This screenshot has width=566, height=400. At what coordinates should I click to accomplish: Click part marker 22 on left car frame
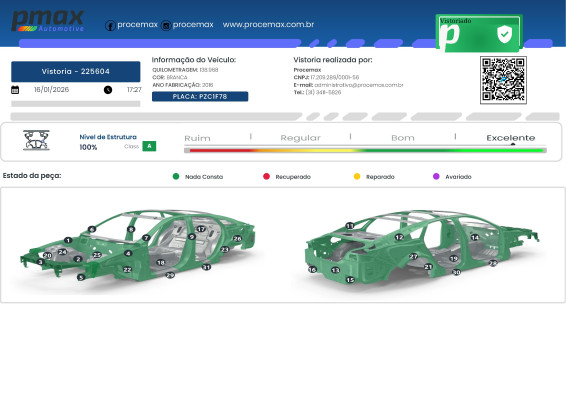point(127,270)
